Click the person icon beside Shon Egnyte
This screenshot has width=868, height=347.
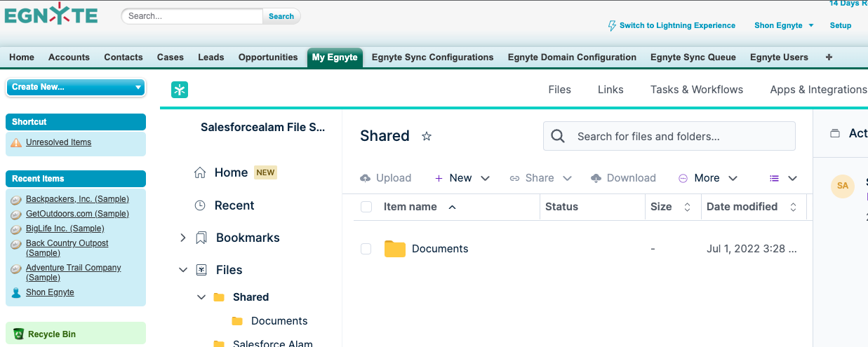[x=17, y=292]
